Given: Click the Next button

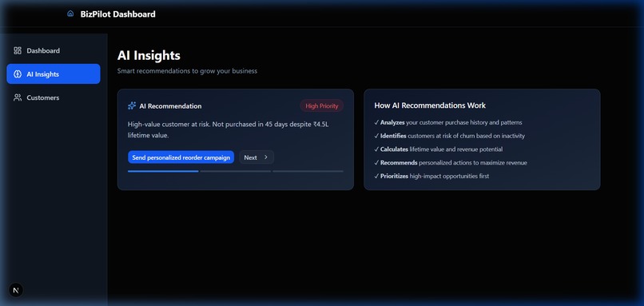Looking at the screenshot, I should point(256,157).
